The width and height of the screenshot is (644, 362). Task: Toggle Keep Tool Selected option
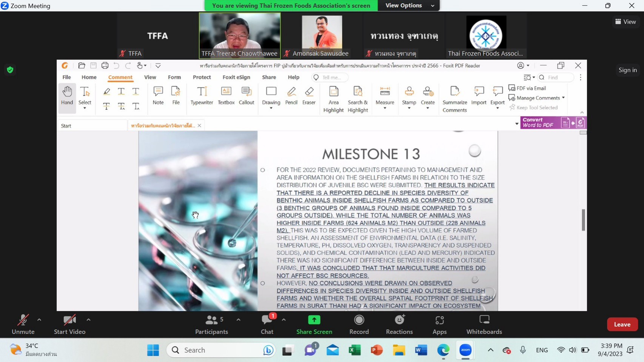pyautogui.click(x=533, y=108)
